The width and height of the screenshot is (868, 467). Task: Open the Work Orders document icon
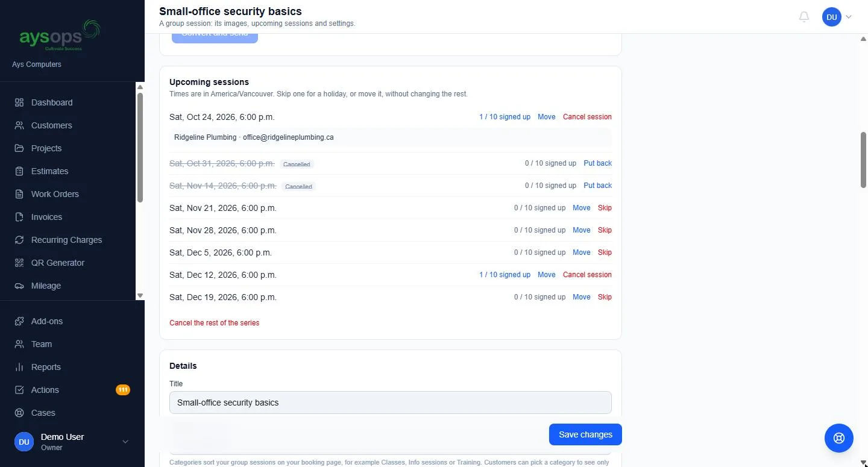[x=19, y=194]
